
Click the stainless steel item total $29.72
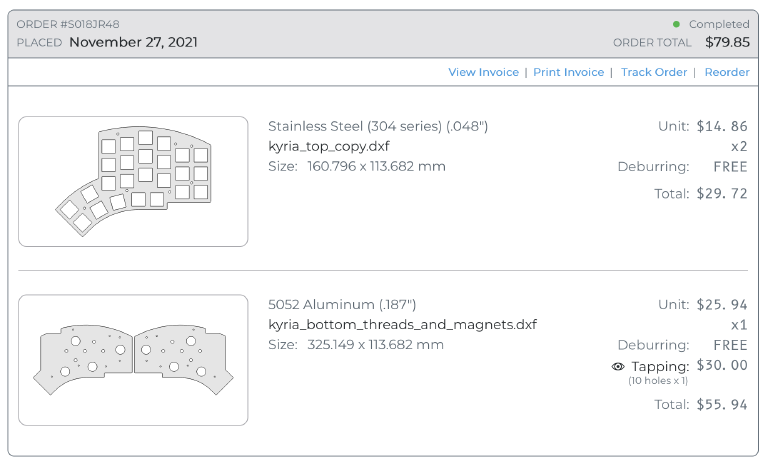tap(722, 194)
